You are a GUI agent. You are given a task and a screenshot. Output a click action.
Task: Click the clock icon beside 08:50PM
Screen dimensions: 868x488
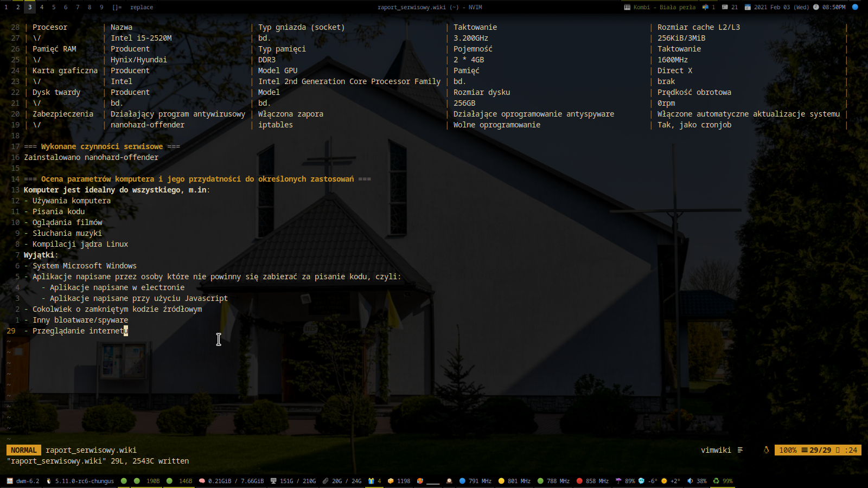pos(816,7)
